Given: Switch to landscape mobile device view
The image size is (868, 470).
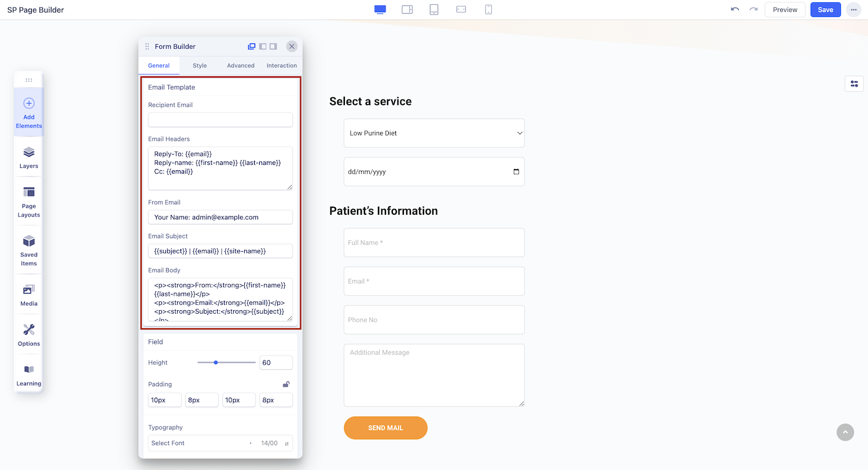Looking at the screenshot, I should pos(461,9).
